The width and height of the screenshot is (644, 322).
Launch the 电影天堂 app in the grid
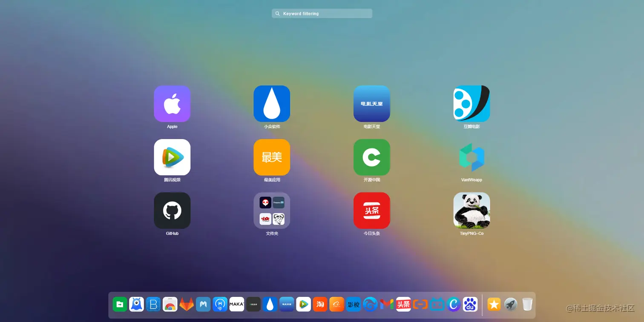point(372,104)
